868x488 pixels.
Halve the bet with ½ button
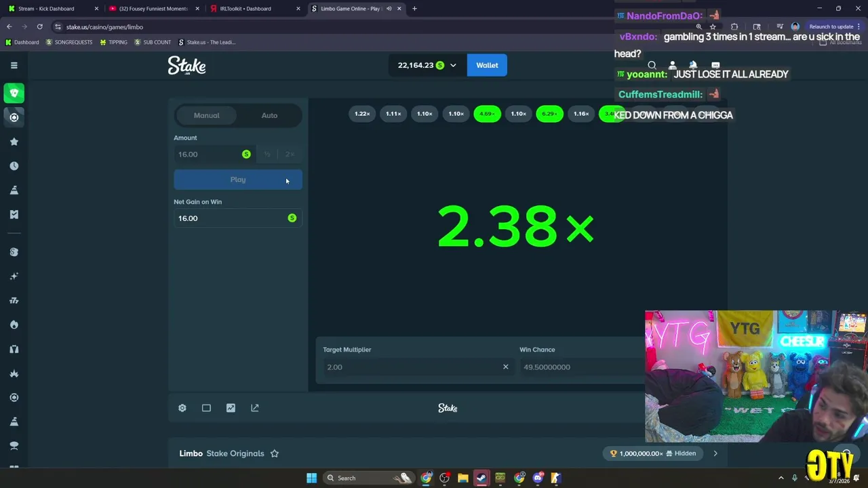[x=267, y=155]
